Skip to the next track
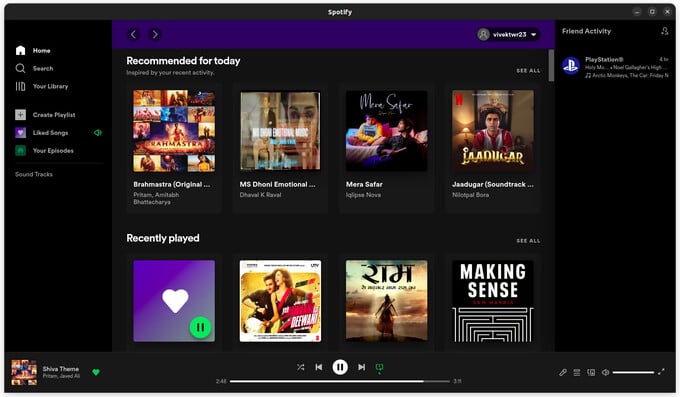Viewport: 680px width, 397px height. click(361, 367)
